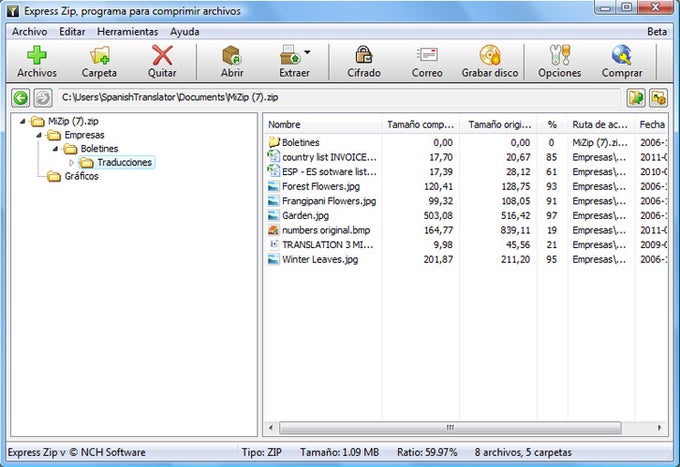Click the numbers original.bmp file icon
Image resolution: width=680 pixels, height=467 pixels.
[274, 230]
